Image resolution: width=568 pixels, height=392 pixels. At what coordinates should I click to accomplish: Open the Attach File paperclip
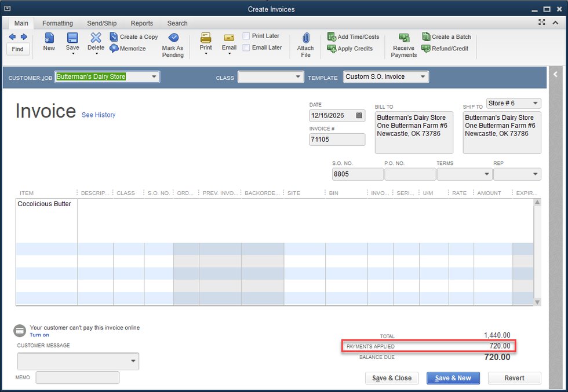pyautogui.click(x=305, y=38)
